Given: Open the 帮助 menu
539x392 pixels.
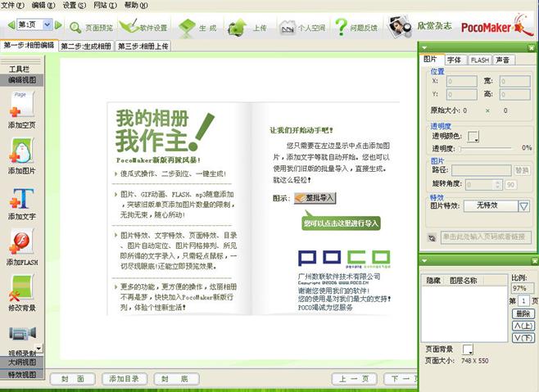Looking at the screenshot, I should [x=136, y=5].
